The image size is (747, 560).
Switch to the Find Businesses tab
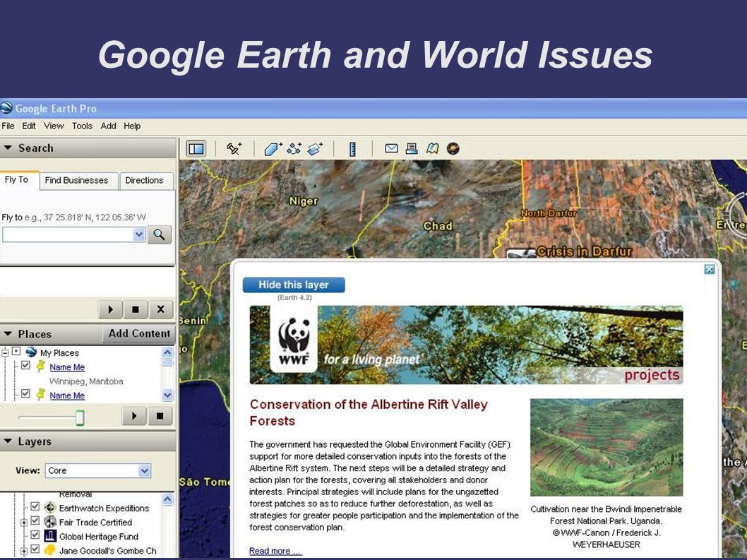[77, 181]
